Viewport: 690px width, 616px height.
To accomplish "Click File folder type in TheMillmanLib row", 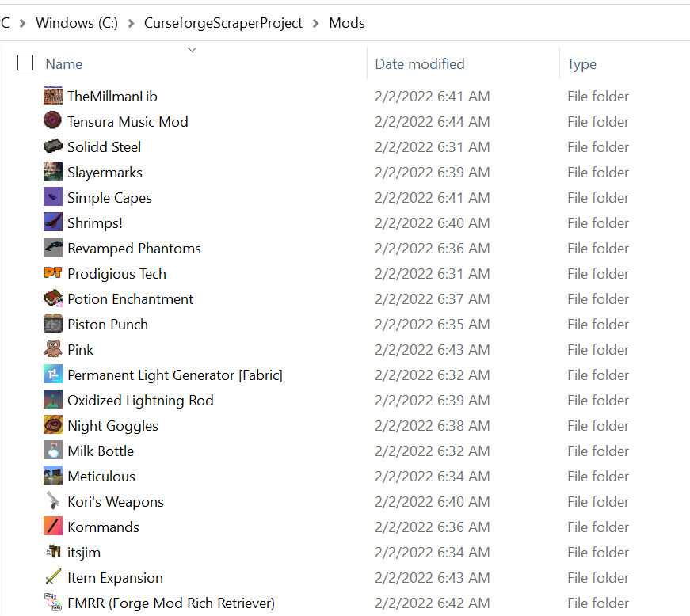I will point(598,97).
